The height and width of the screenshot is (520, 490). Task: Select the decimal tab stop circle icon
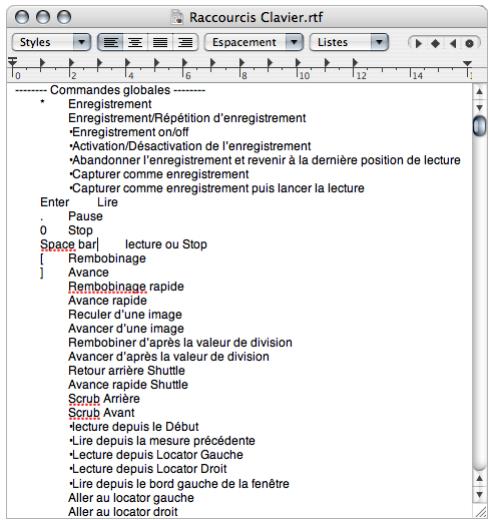[x=469, y=44]
